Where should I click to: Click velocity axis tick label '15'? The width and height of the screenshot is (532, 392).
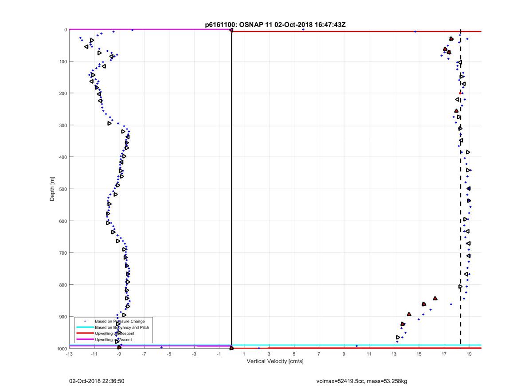click(x=419, y=354)
